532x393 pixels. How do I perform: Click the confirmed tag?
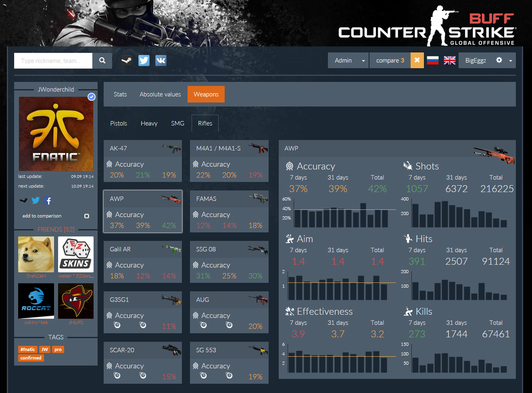click(x=31, y=358)
